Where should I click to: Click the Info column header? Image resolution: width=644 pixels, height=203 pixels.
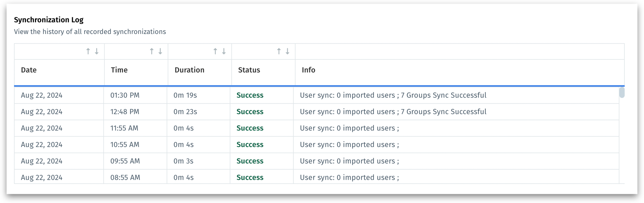click(308, 70)
